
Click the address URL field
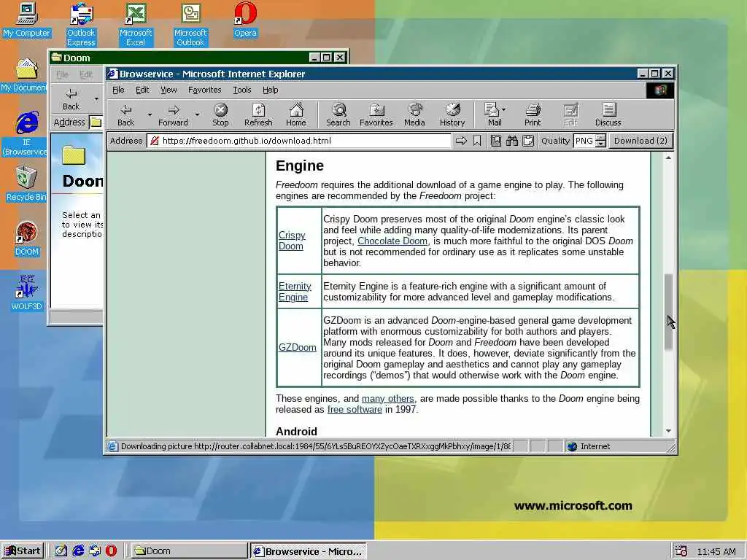coord(298,141)
